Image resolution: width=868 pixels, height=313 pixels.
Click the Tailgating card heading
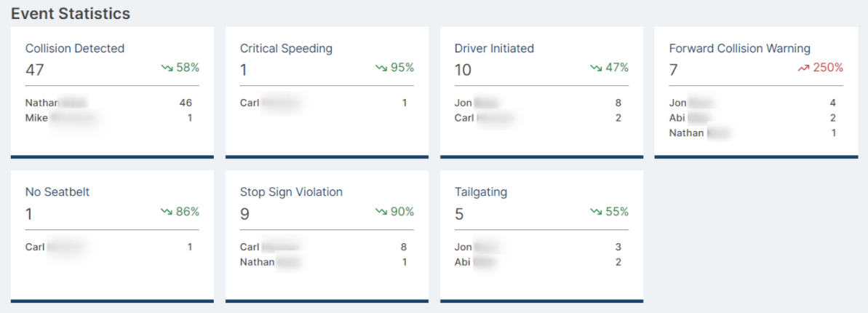[481, 192]
